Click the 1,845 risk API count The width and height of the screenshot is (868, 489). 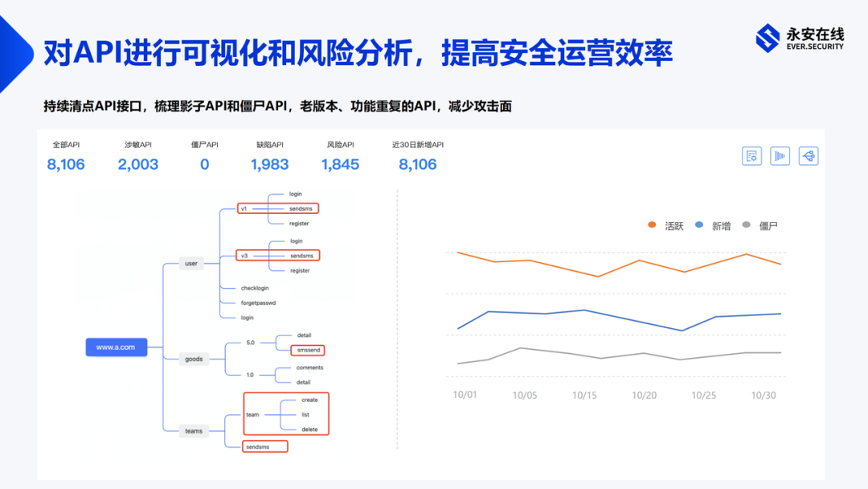[340, 165]
